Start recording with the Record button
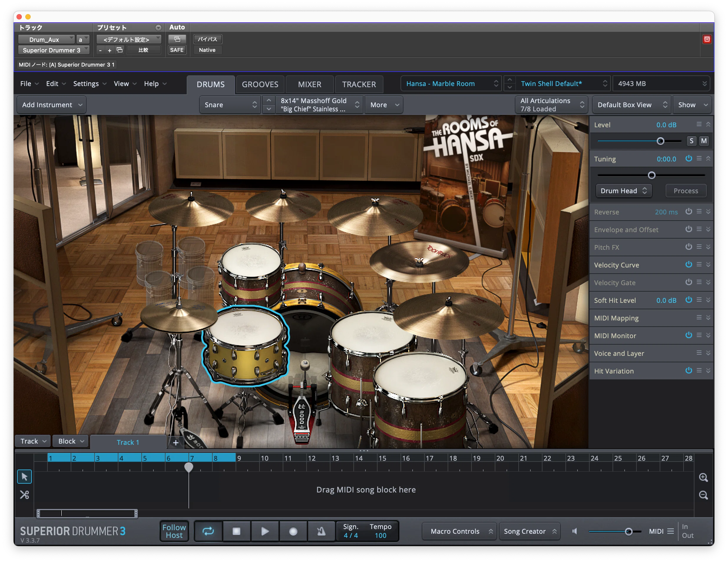This screenshot has width=728, height=562. 293,531
